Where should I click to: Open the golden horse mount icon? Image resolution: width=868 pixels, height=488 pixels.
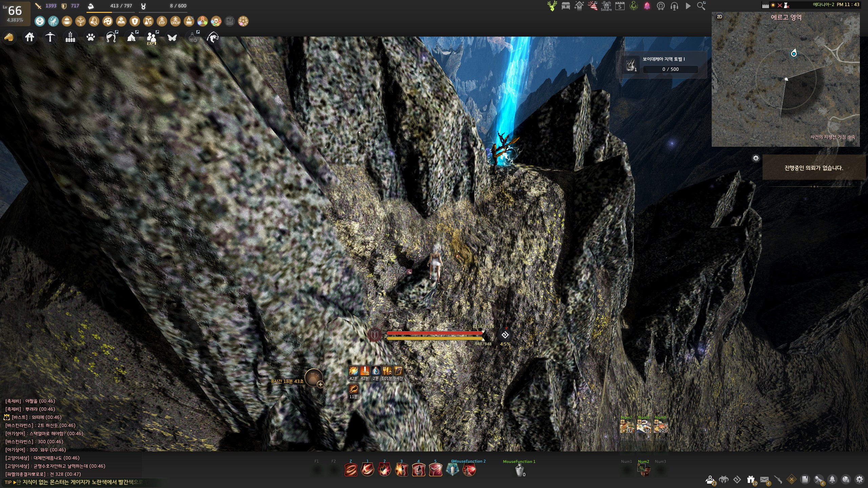point(9,37)
